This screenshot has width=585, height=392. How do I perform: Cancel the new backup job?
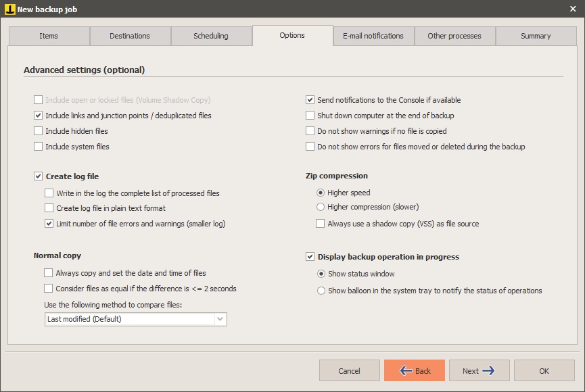click(349, 370)
